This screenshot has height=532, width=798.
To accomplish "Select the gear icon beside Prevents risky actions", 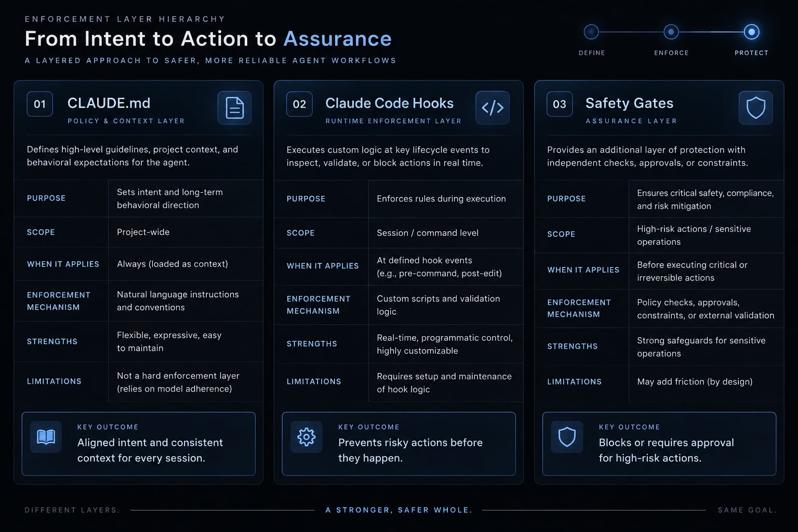I will pos(307,437).
